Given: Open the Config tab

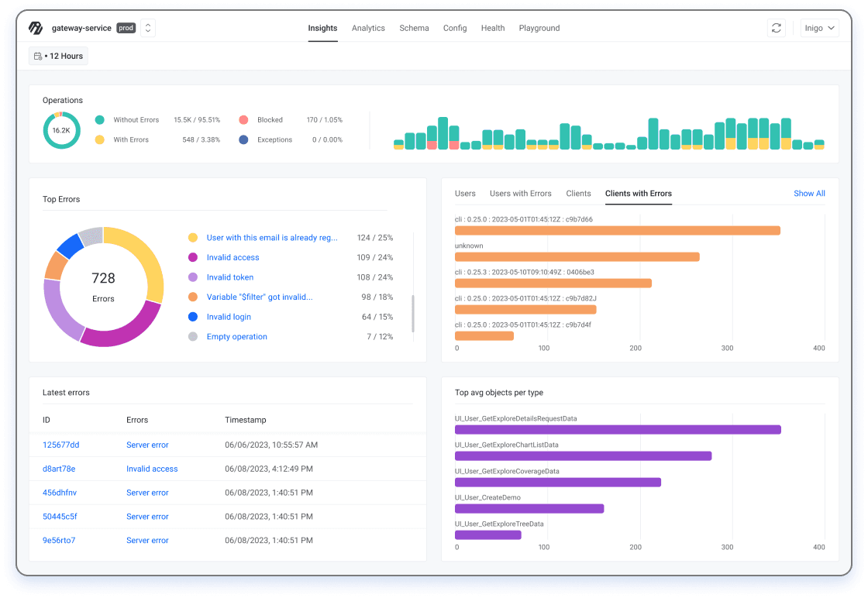Looking at the screenshot, I should click(455, 28).
